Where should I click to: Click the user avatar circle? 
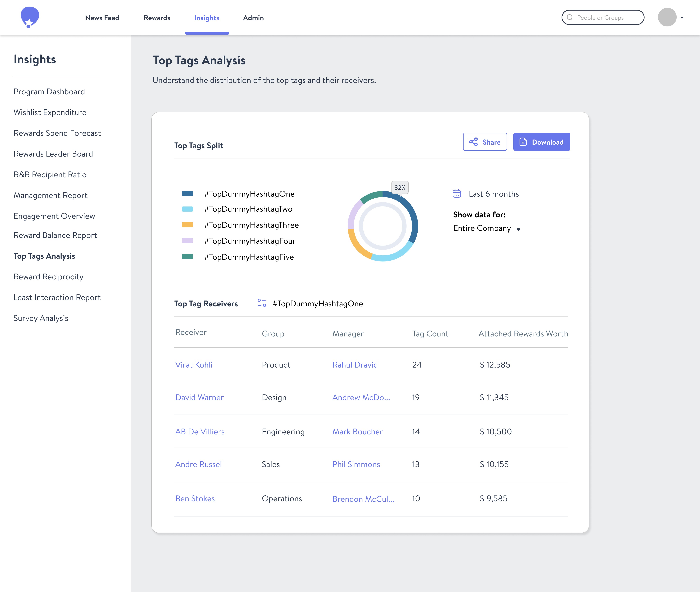tap(667, 17)
